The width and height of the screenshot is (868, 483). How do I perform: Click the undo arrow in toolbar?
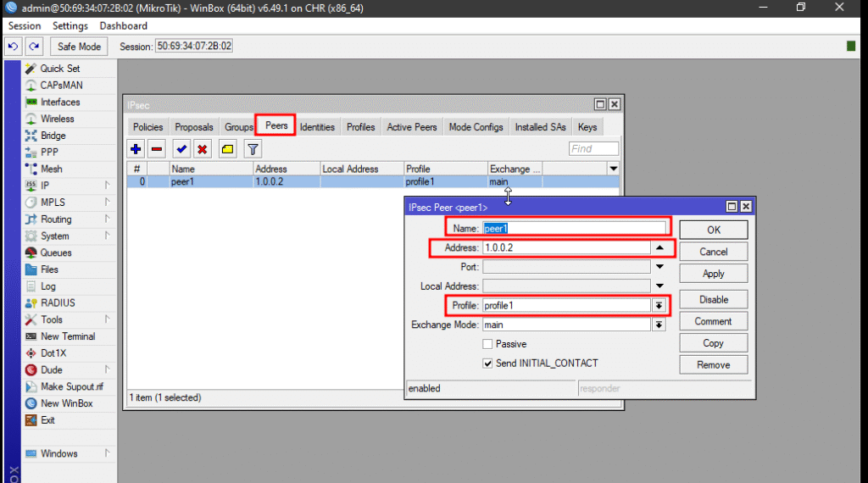(x=14, y=47)
